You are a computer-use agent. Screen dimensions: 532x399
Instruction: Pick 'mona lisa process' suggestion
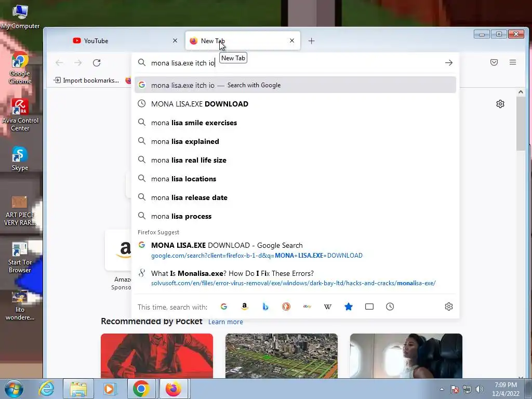tap(295, 216)
